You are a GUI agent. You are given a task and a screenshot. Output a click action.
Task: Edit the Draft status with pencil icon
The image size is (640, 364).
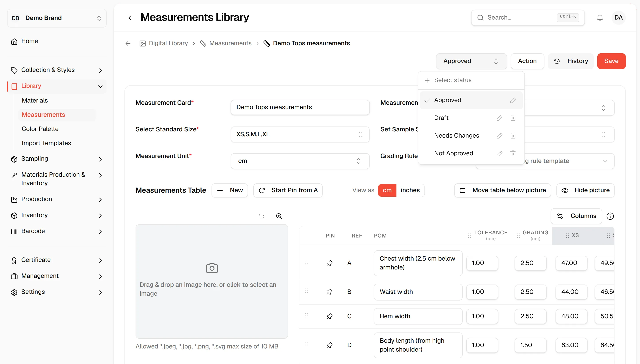[x=499, y=118]
